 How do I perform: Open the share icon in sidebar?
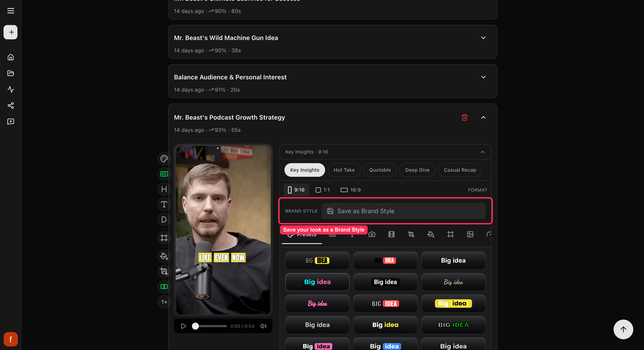(11, 105)
